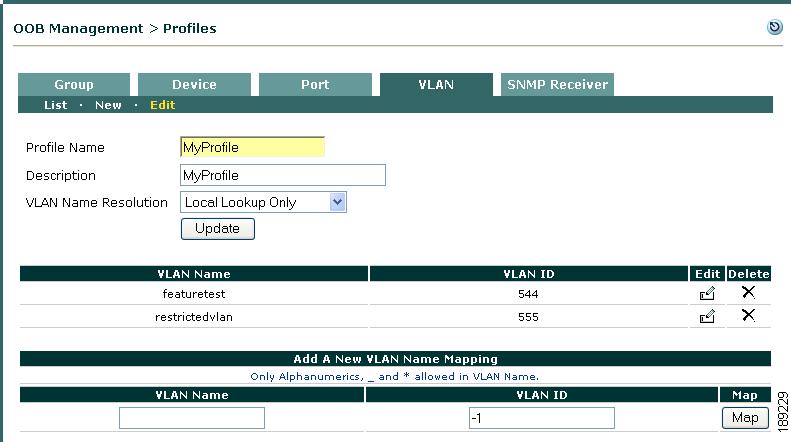
Task: Select the restrictedvlan VLAN name cell
Action: point(194,317)
